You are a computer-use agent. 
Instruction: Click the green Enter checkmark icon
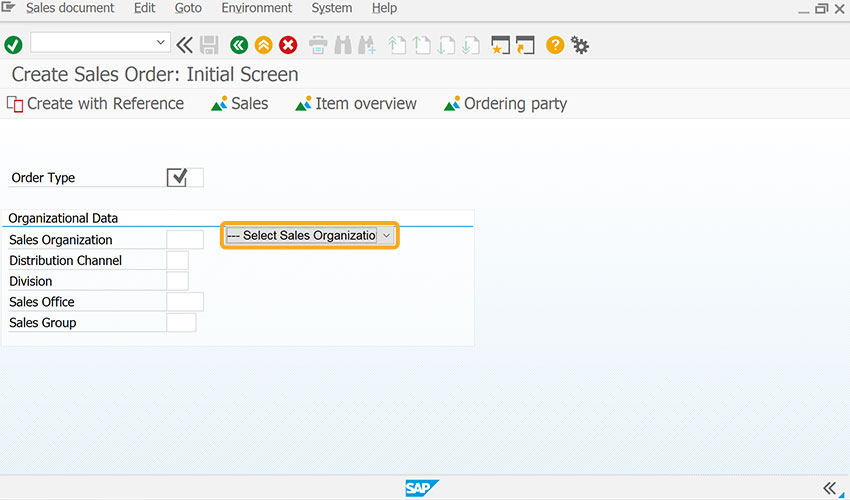click(14, 45)
